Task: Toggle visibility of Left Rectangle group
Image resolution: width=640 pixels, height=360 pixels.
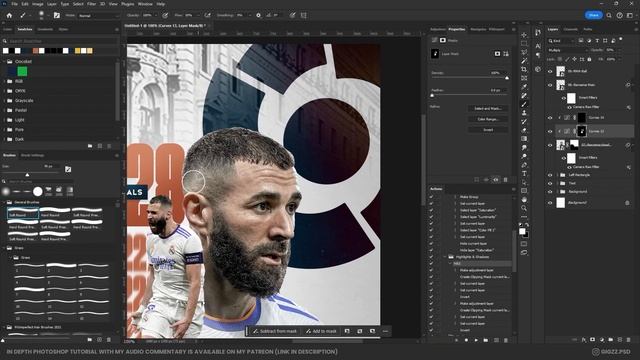Action: click(550, 175)
